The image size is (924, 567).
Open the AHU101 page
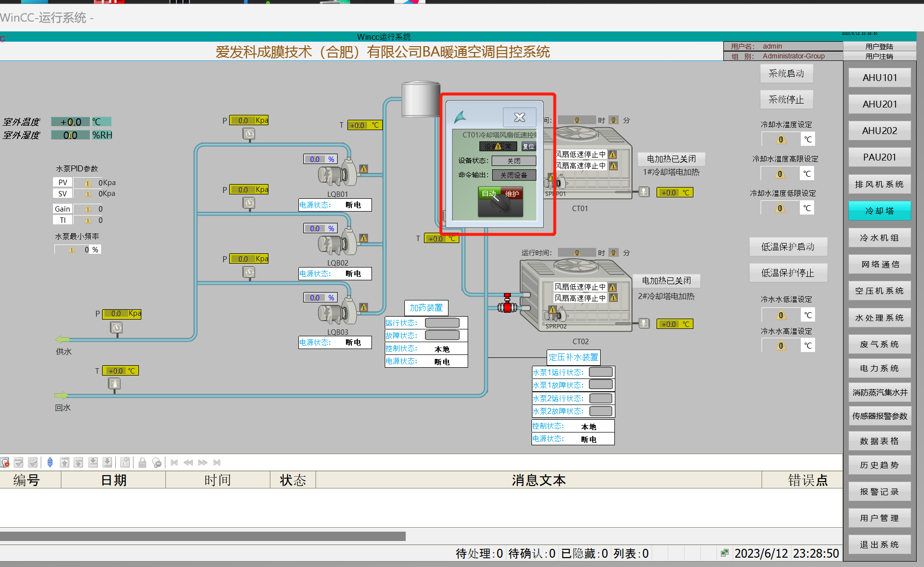click(879, 78)
